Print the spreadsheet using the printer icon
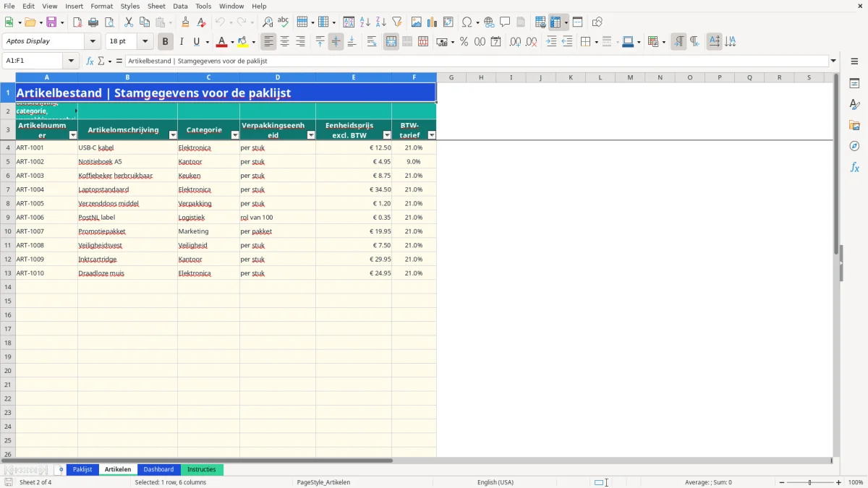Viewport: 868px width, 488px height. click(x=93, y=22)
